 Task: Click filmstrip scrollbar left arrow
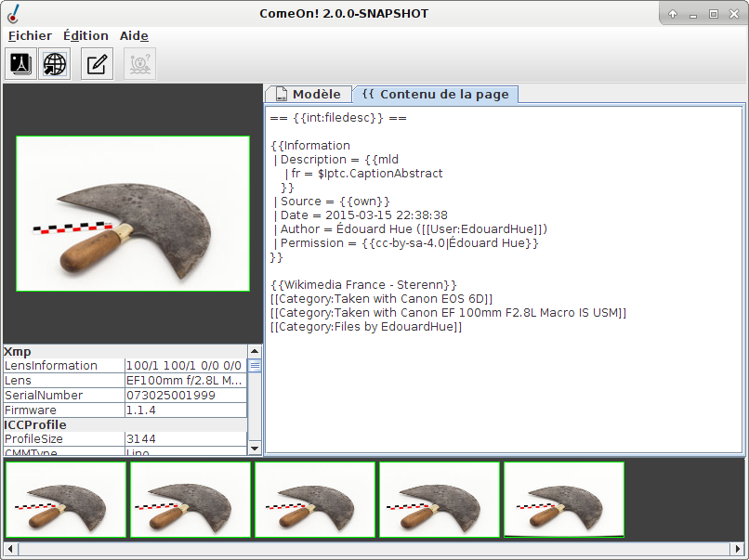click(x=10, y=549)
